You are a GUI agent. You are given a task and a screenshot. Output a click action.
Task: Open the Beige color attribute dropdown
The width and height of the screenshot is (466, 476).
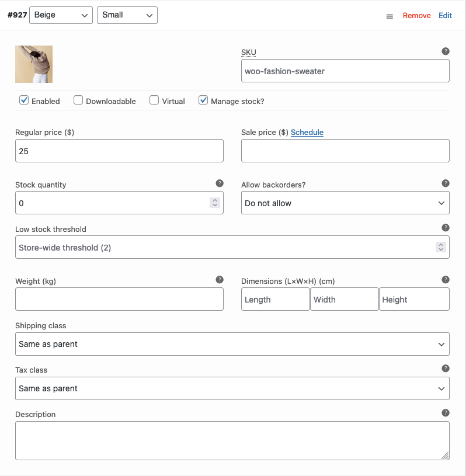tap(61, 15)
